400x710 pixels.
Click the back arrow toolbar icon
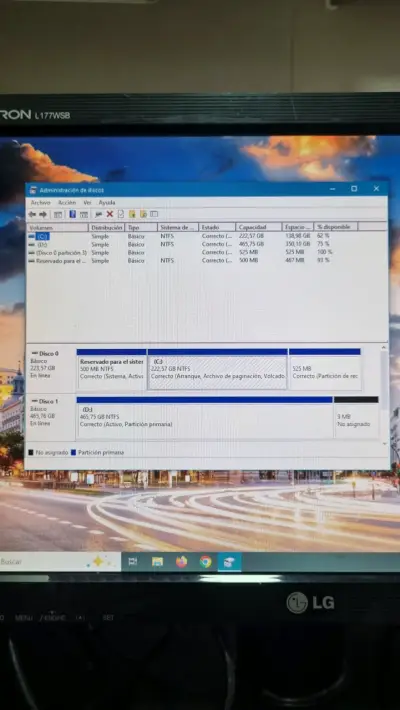32,214
